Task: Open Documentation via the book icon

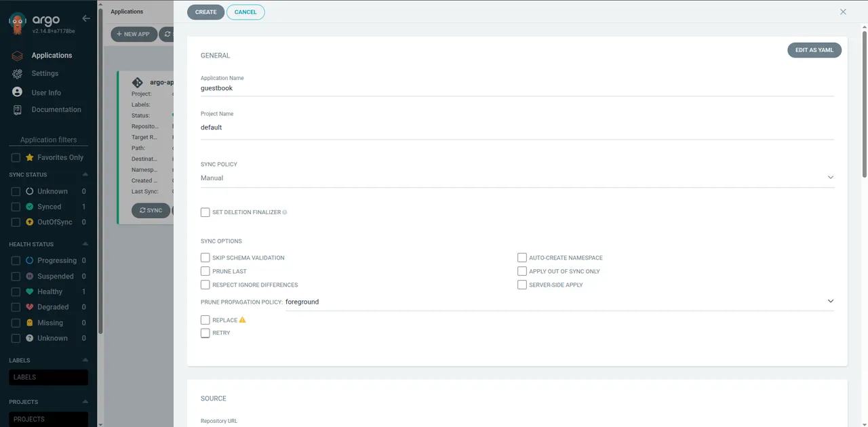Action: click(18, 110)
